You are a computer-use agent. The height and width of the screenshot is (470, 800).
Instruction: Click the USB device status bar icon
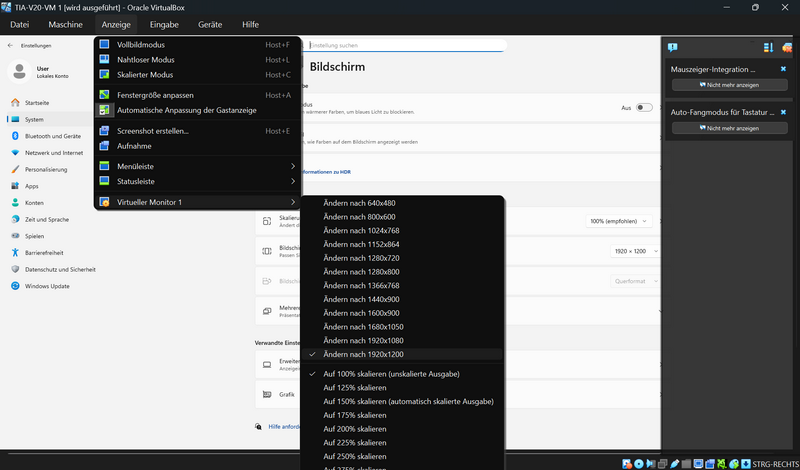click(x=675, y=463)
